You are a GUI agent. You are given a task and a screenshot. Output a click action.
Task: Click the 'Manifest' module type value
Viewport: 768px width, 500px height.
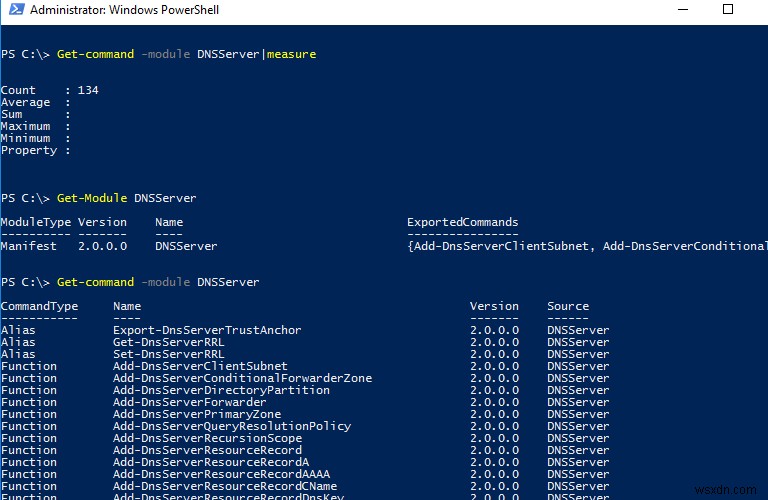(x=28, y=246)
